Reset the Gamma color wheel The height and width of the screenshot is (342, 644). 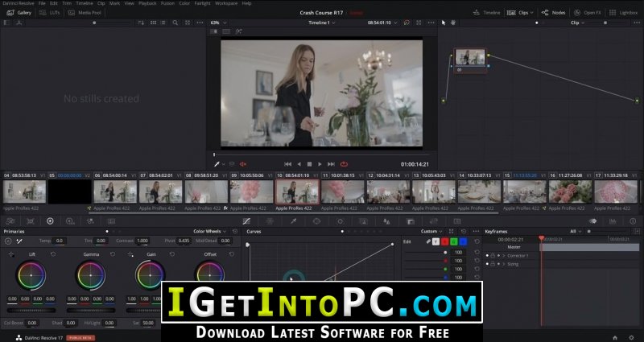tap(113, 254)
